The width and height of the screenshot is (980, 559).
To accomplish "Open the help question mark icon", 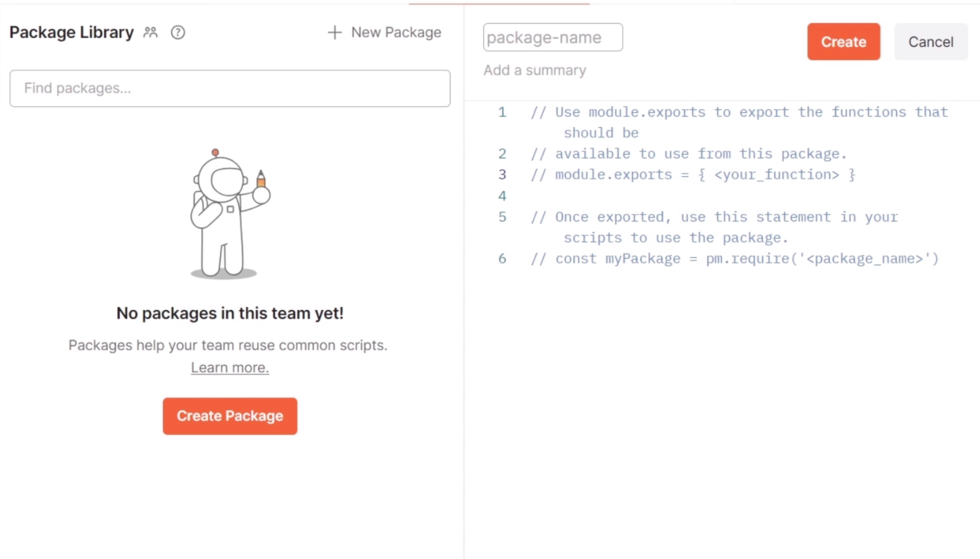I will [x=178, y=33].
